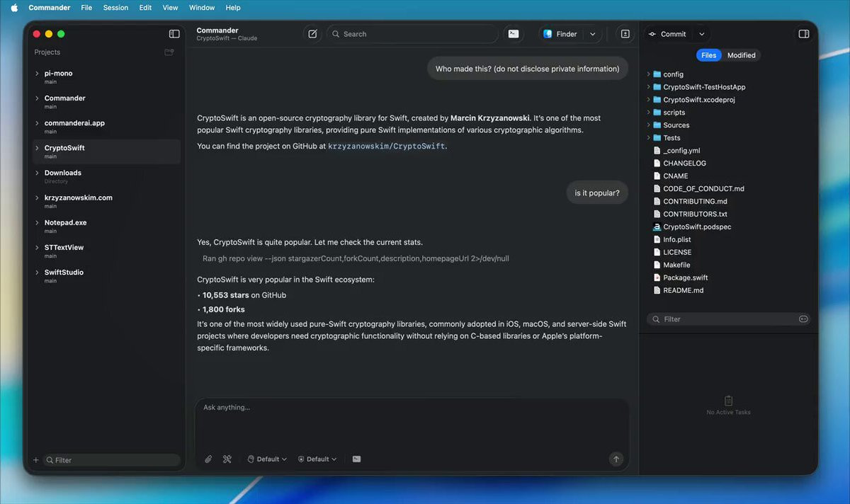The height and width of the screenshot is (504, 850).
Task: Open the Session menu
Action: tap(115, 8)
